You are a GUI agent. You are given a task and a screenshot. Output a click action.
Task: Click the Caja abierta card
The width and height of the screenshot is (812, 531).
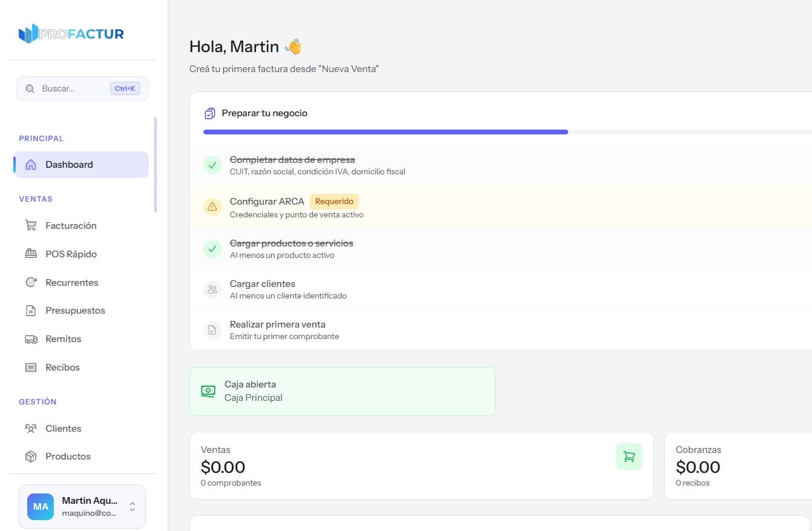tap(342, 391)
